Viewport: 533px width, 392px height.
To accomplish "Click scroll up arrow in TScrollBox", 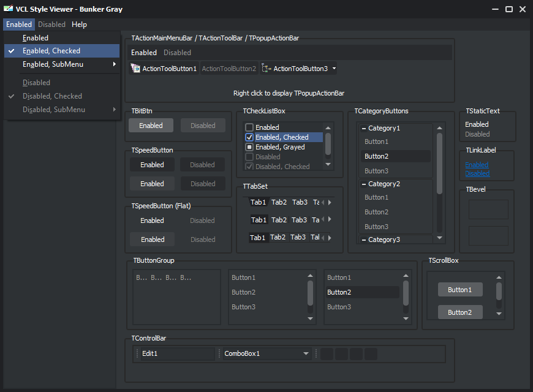I will (x=499, y=277).
